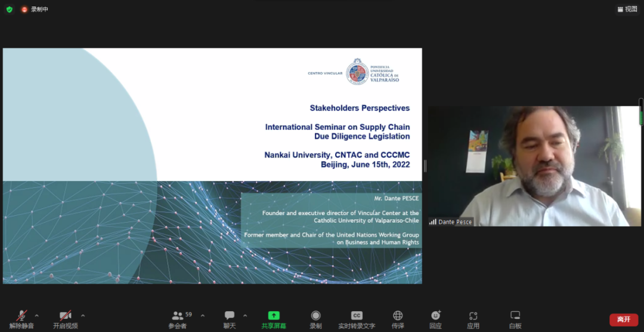Click the green Share Screen (共享屏幕) icon
644x332 pixels.
(274, 316)
